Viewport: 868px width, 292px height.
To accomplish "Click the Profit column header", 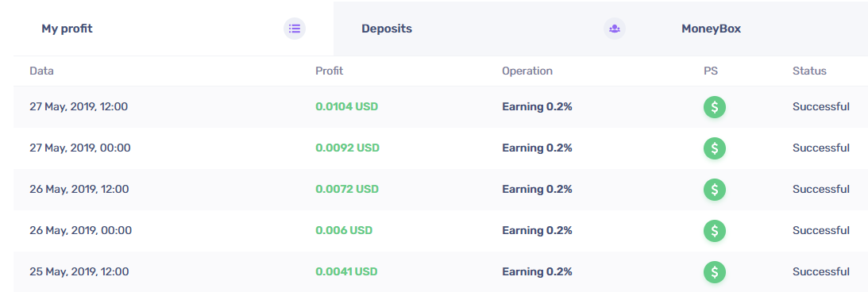I will click(330, 71).
